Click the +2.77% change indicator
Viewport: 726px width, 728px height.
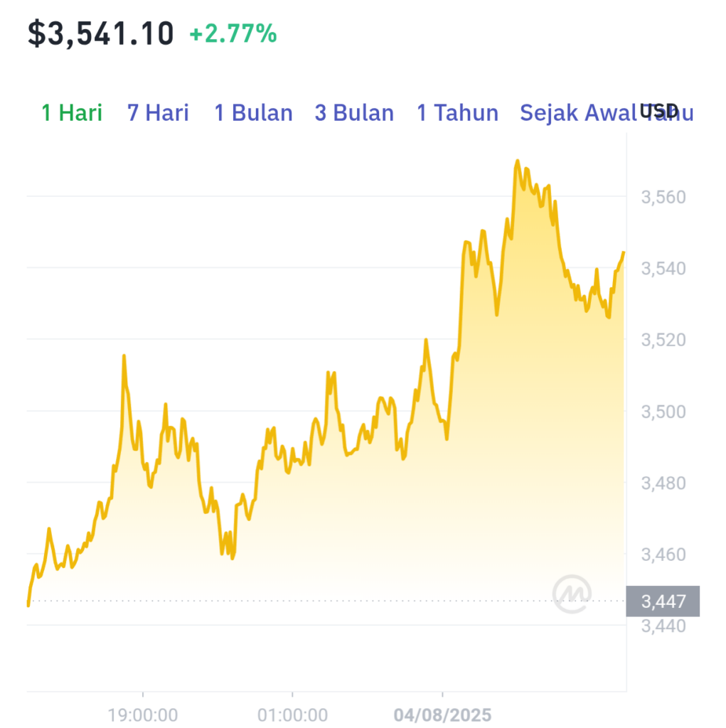click(x=233, y=34)
